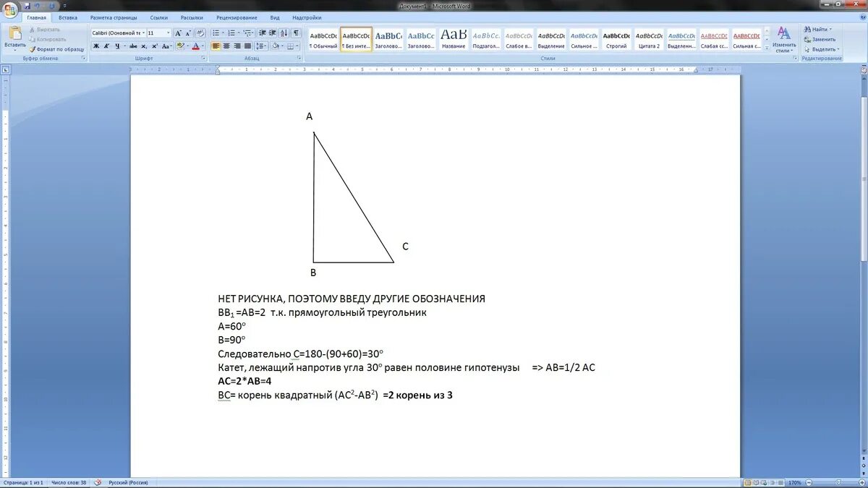
Task: Click the align right icon
Action: [x=237, y=46]
